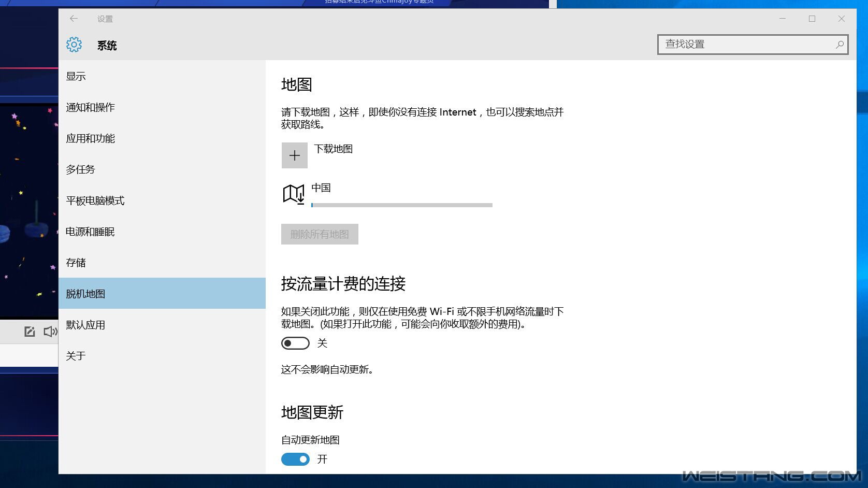Image resolution: width=868 pixels, height=488 pixels.
Task: Click the 删除所有地图 button
Action: [320, 234]
